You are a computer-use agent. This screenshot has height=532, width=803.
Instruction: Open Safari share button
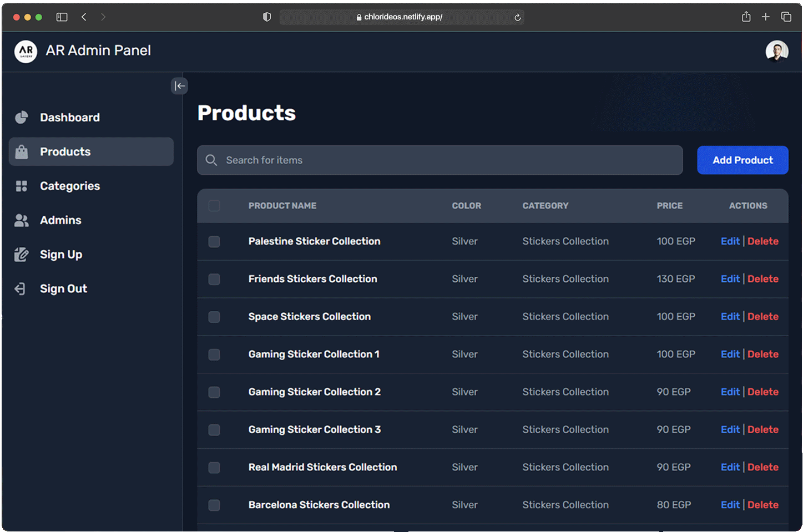pyautogui.click(x=746, y=17)
